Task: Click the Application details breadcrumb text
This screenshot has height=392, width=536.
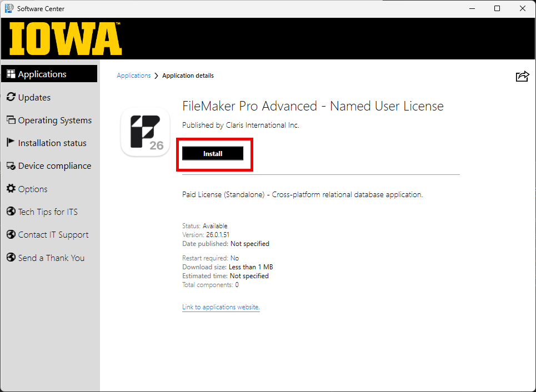Action: coord(188,76)
